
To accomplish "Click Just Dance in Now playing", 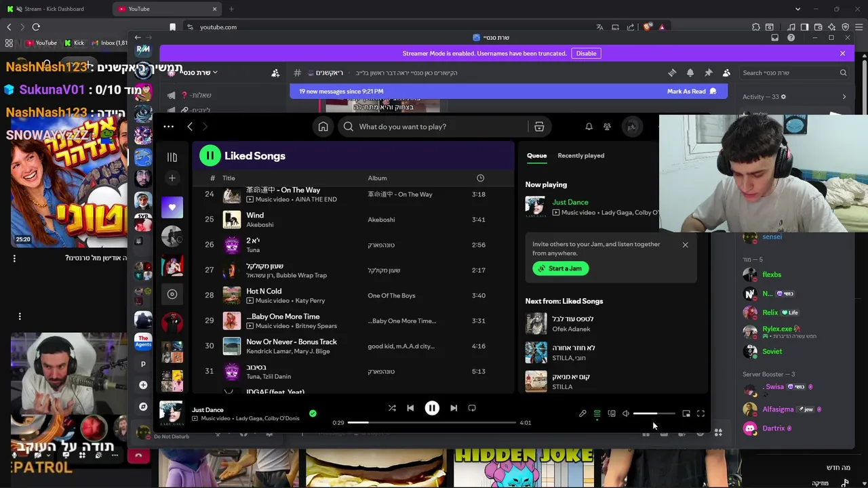I will (570, 202).
